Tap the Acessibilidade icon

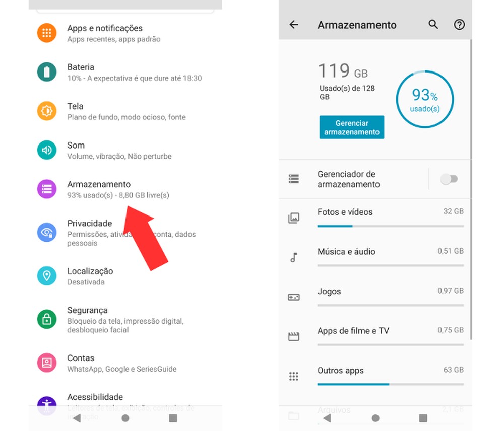point(47,405)
